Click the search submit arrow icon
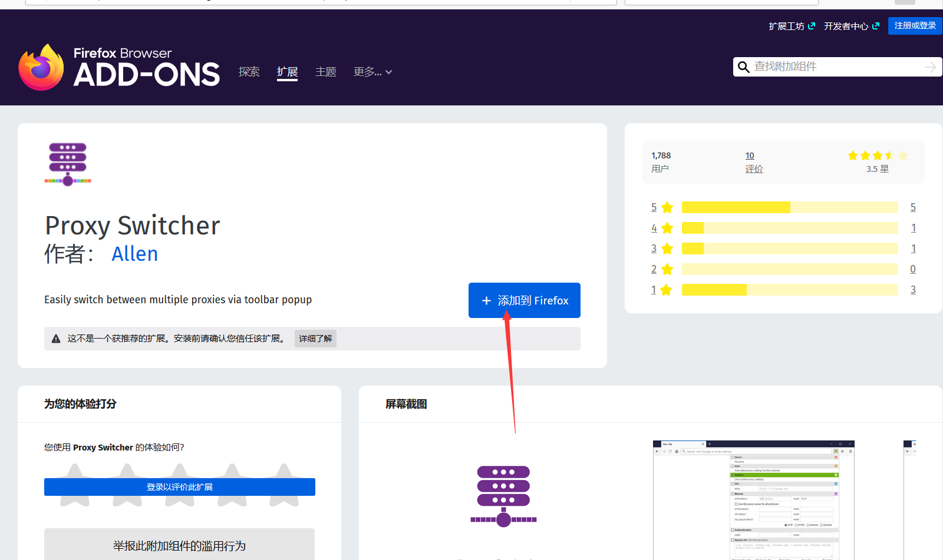Viewport: 943px width, 560px height. [930, 67]
